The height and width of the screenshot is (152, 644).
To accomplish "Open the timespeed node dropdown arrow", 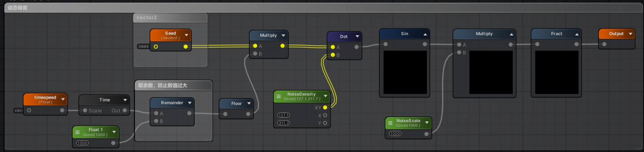I will 63,99.
